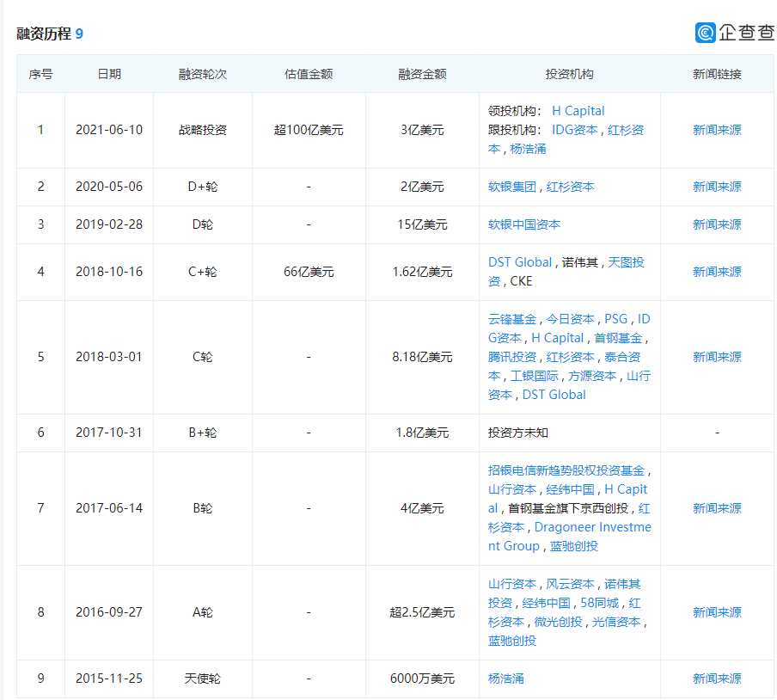The width and height of the screenshot is (777, 700).
Task: Select the 8.18亿美元 funding amount cell
Action: [x=422, y=357]
